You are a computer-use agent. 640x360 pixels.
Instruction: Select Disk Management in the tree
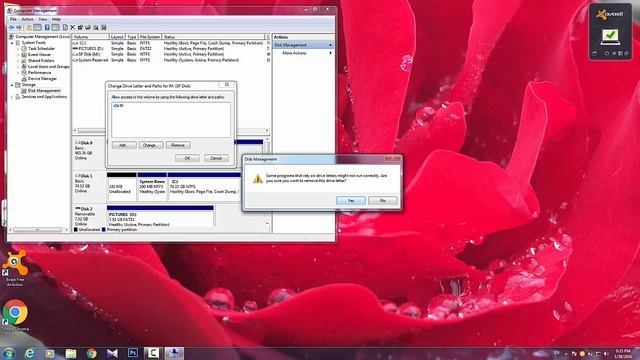tap(44, 91)
